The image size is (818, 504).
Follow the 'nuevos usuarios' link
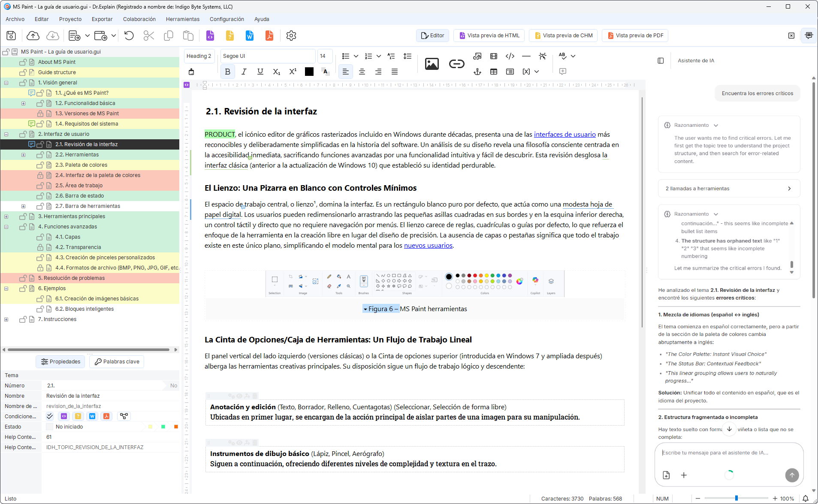428,246
